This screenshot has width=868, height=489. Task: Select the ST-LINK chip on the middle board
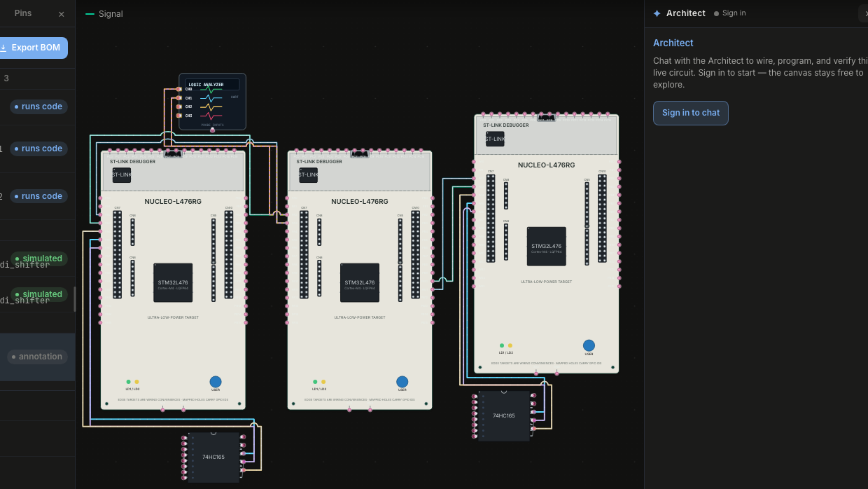coord(308,174)
